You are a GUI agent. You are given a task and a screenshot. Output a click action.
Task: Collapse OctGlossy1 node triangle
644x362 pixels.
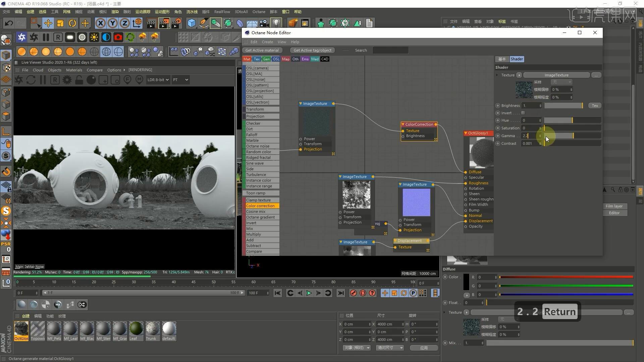[466, 133]
